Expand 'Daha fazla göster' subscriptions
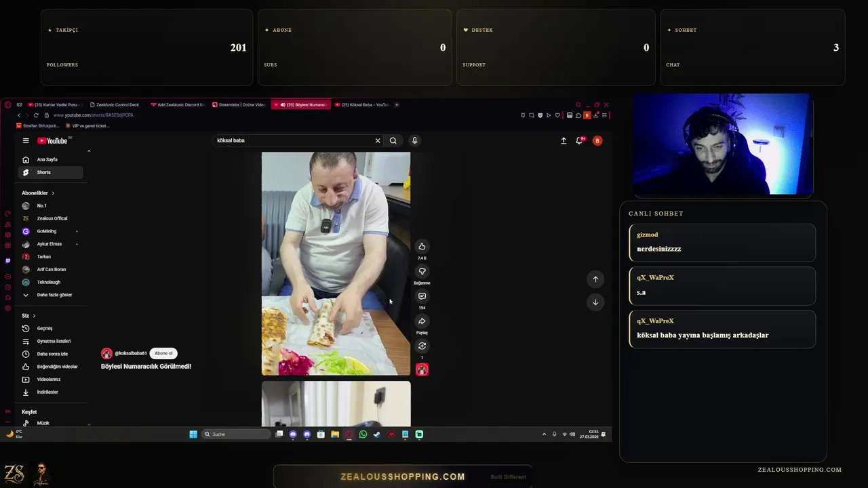Viewport: 868px width, 488px height. click(x=51, y=295)
